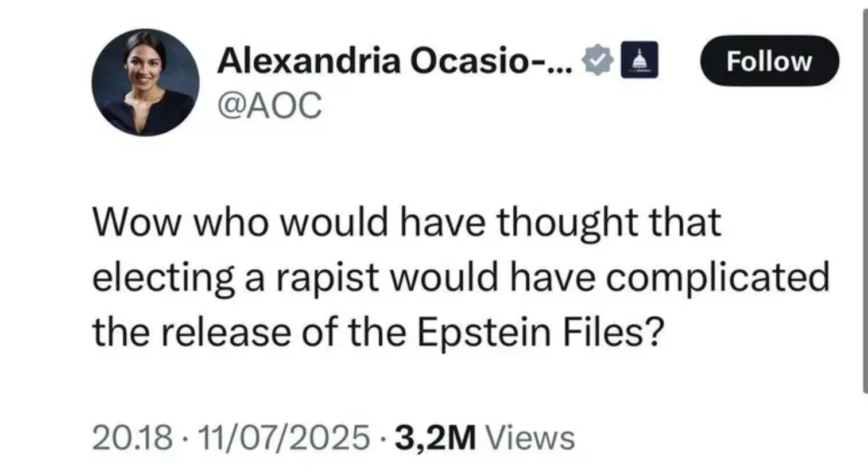
Task: Open the 3,2M view count
Action: pyautogui.click(x=435, y=438)
